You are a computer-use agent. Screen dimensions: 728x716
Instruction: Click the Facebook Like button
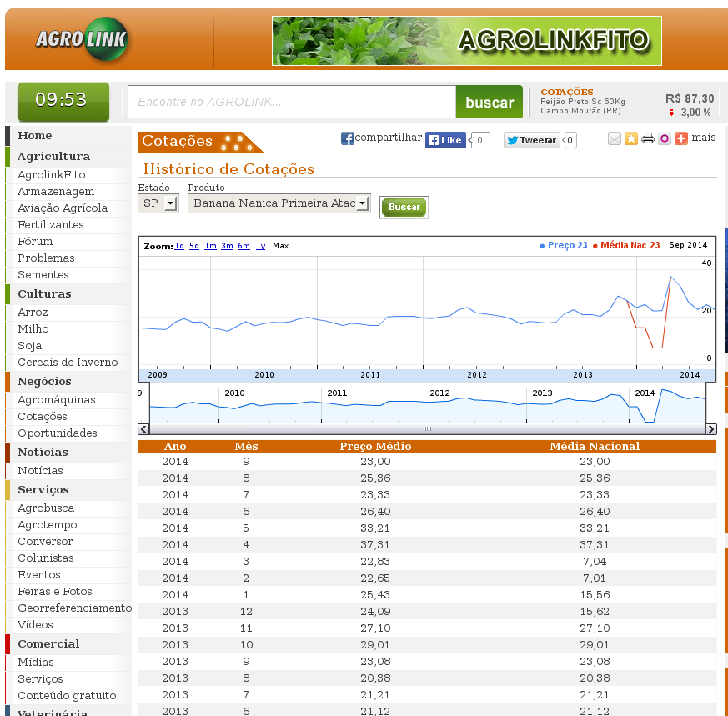click(x=445, y=140)
